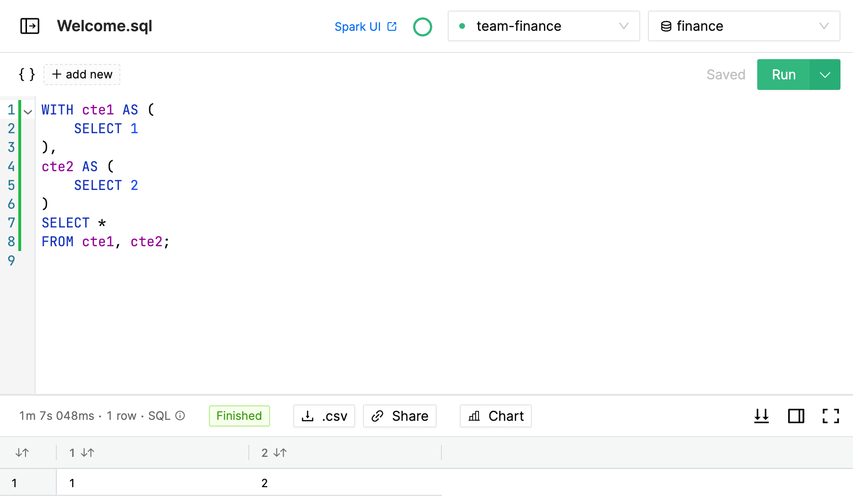Toggle the sidebar panel icon

coord(30,26)
